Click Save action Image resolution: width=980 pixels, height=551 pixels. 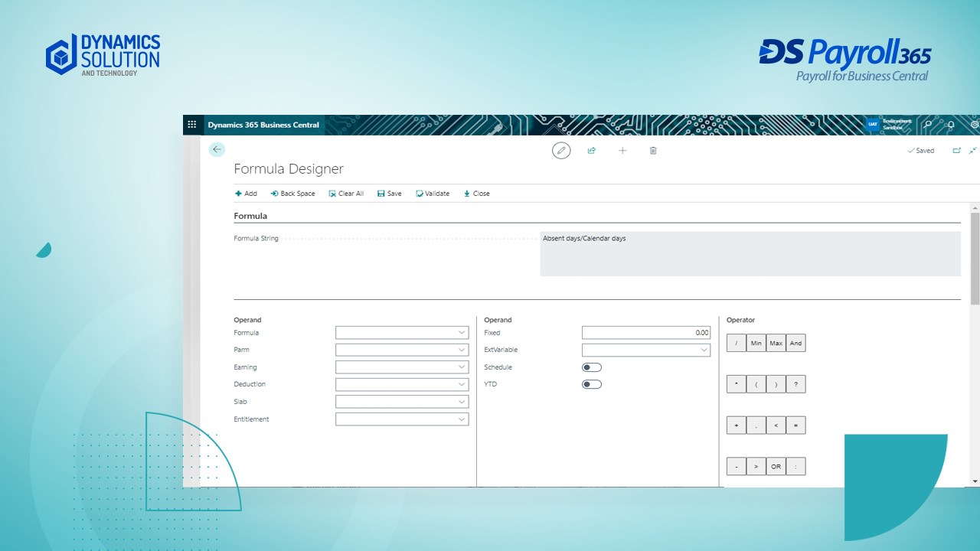pos(390,194)
